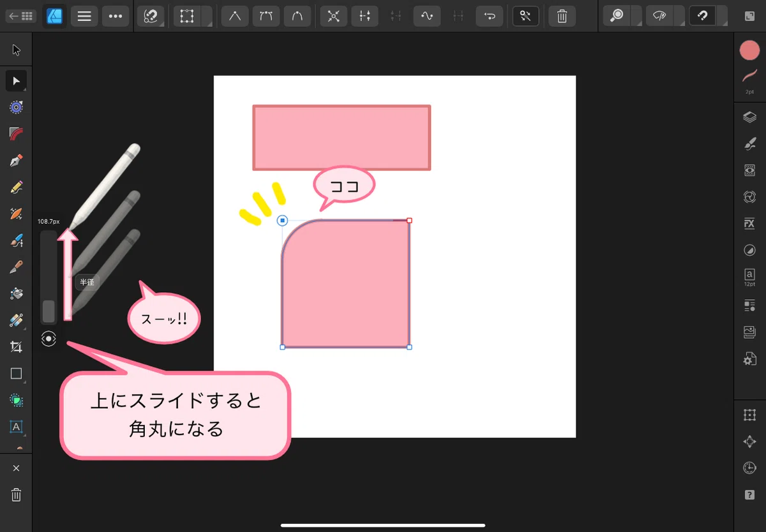Open the FX layer effects studio

pos(749,224)
